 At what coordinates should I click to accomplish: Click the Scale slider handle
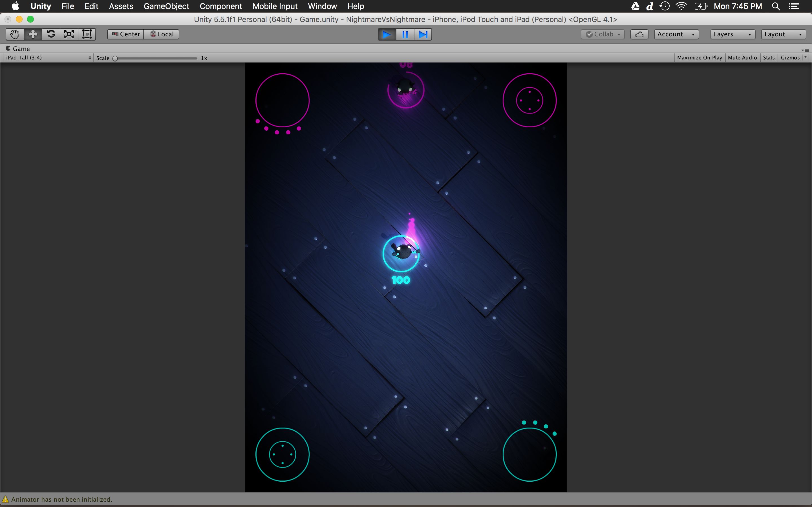115,58
